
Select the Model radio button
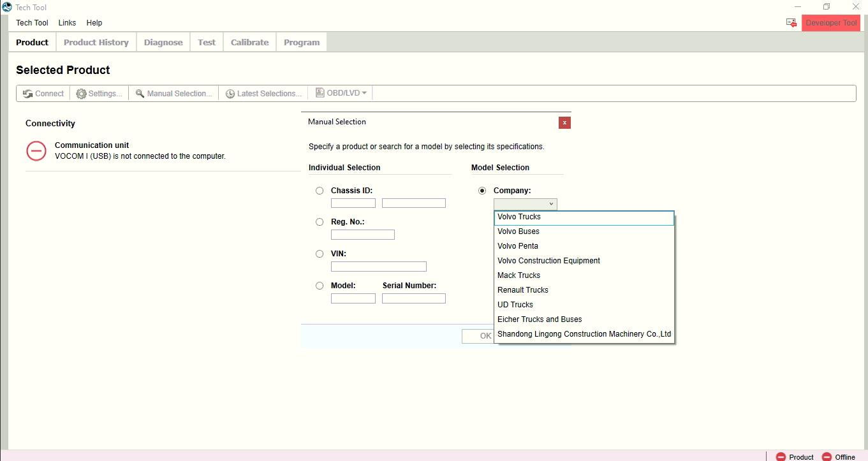[320, 285]
